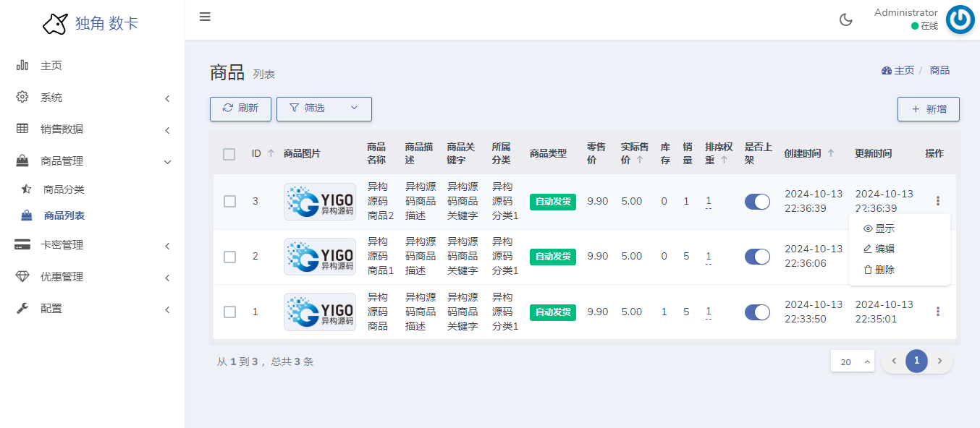
Task: Sort by 实际售价 using its arrow icon
Action: pyautogui.click(x=640, y=160)
